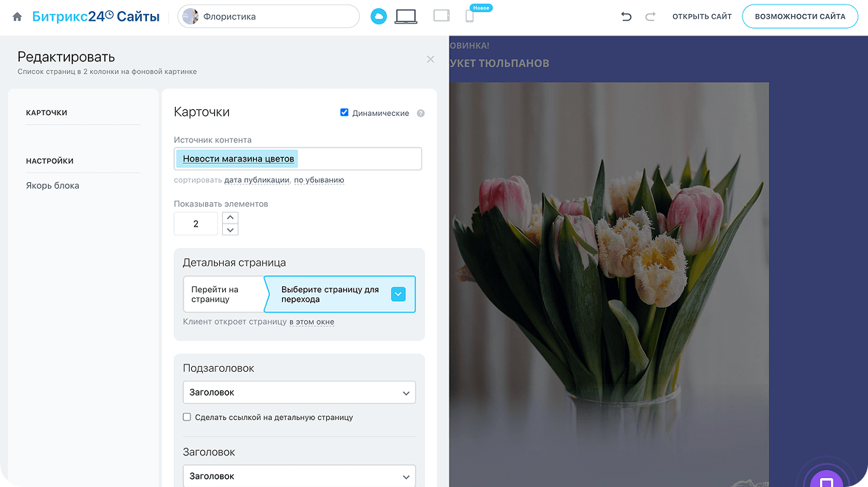
Task: Redo the last undone change
Action: pyautogui.click(x=650, y=16)
